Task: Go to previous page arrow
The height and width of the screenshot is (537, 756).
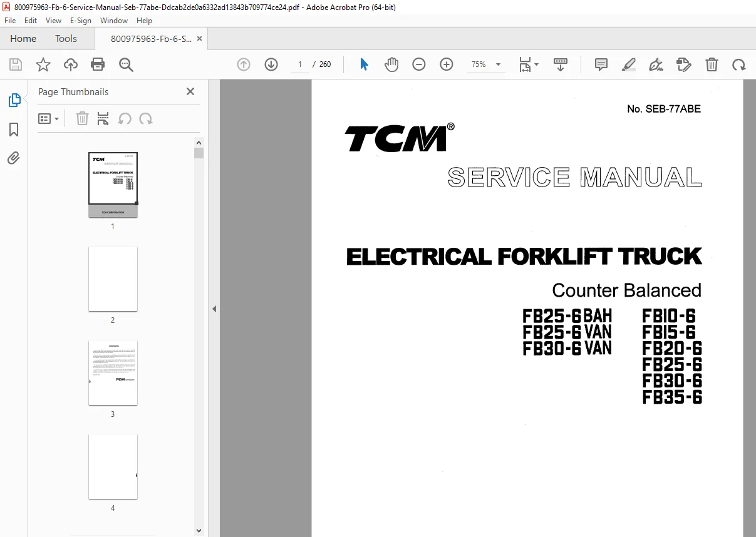Action: click(244, 64)
